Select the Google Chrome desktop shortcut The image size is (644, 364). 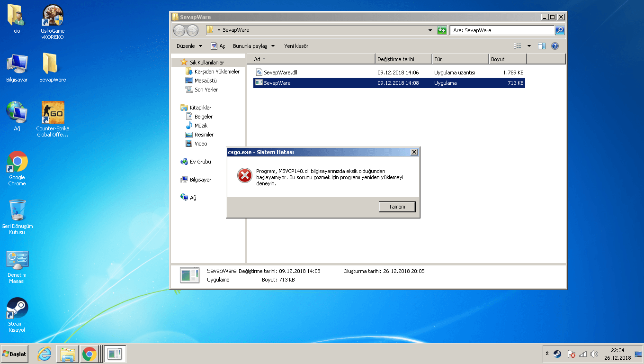pos(17,168)
